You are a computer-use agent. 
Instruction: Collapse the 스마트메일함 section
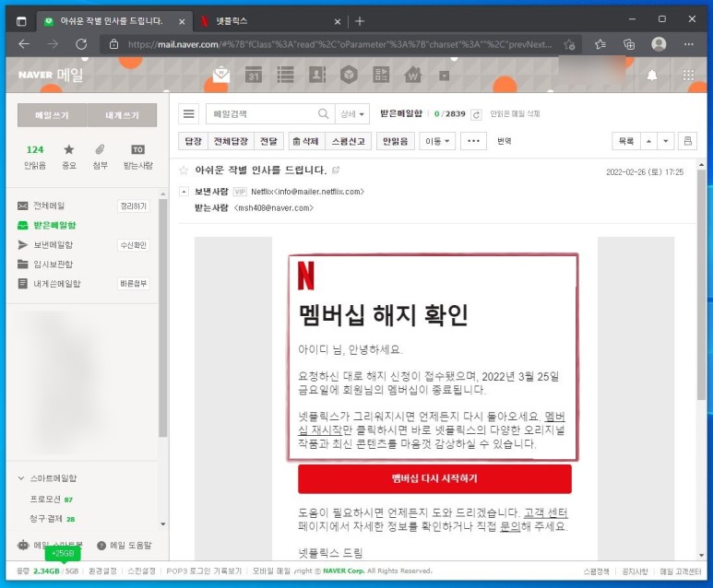(x=21, y=478)
